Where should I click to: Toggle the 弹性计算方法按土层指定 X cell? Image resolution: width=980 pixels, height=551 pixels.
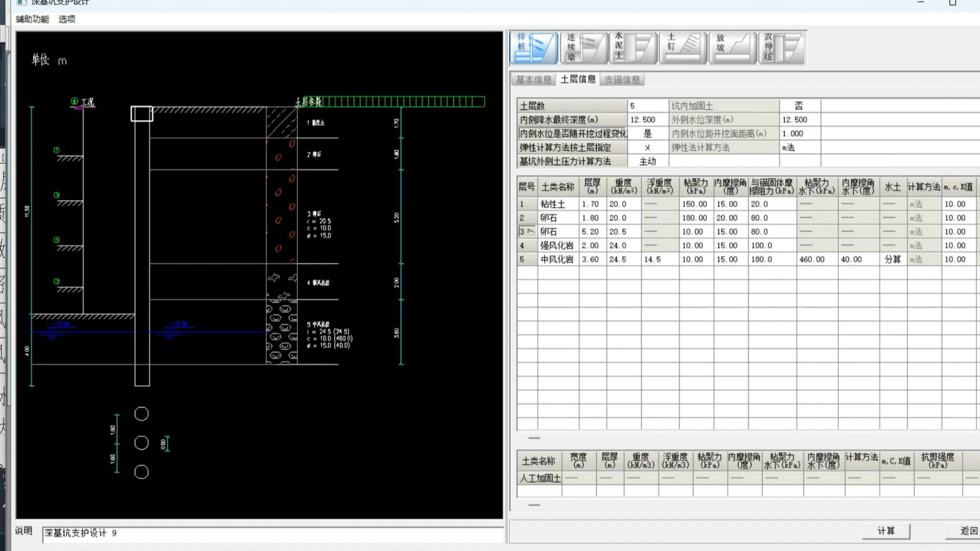coord(647,148)
